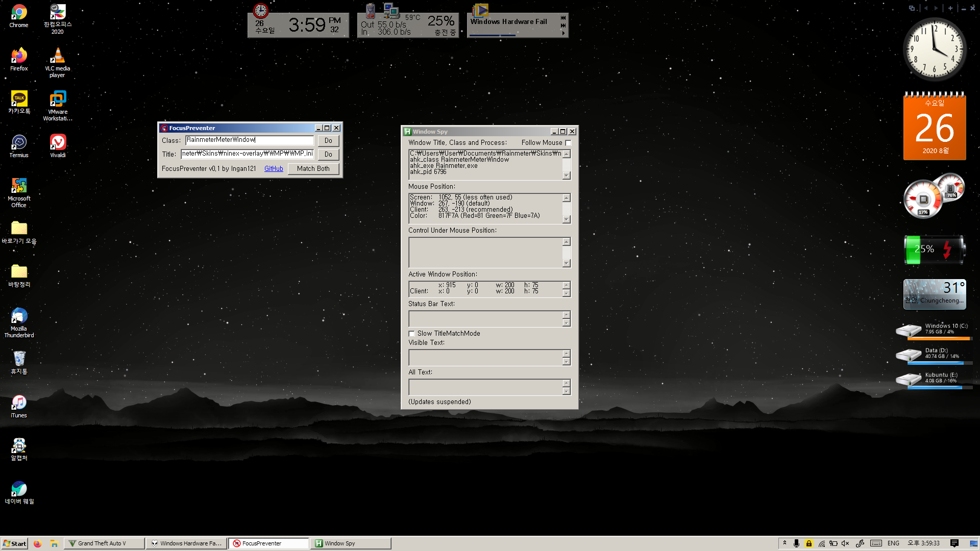
Task: Switch to Window Spy taskbar button
Action: click(351, 543)
